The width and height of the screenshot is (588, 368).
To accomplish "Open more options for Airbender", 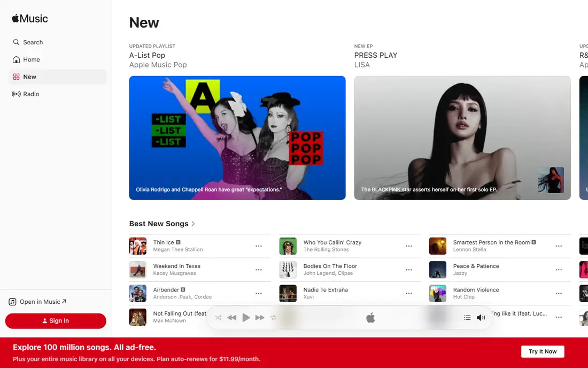I will [x=259, y=293].
